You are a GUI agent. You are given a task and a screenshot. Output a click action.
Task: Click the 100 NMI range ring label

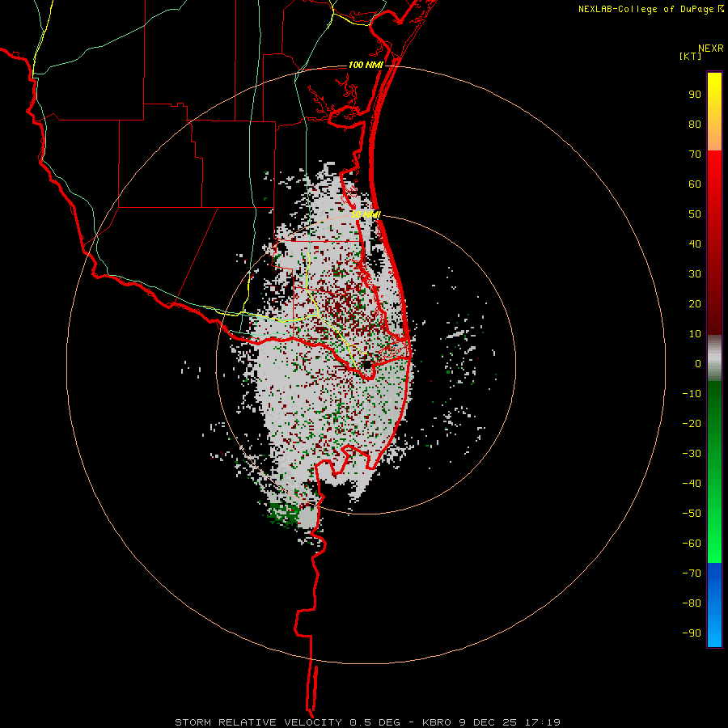(366, 65)
